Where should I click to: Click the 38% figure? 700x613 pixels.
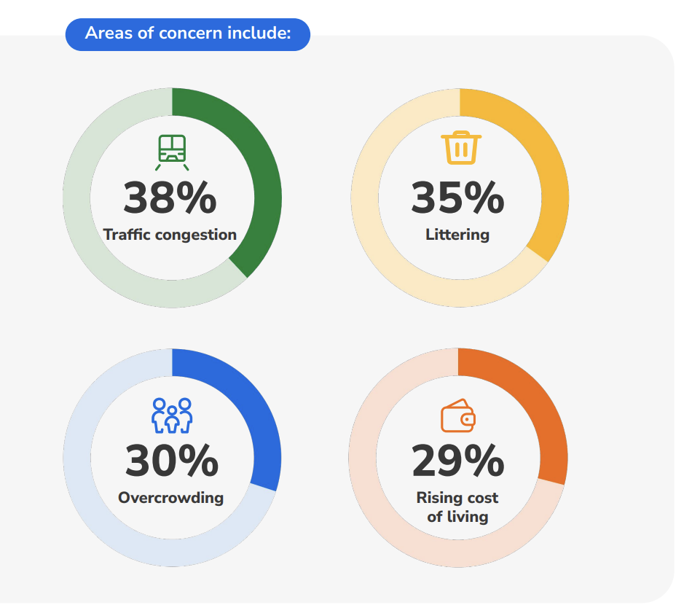coord(170,198)
